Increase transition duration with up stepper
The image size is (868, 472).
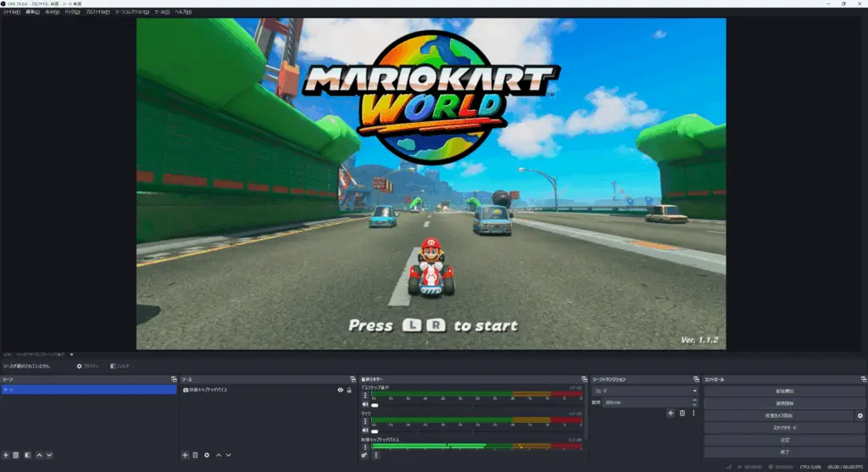(x=695, y=400)
